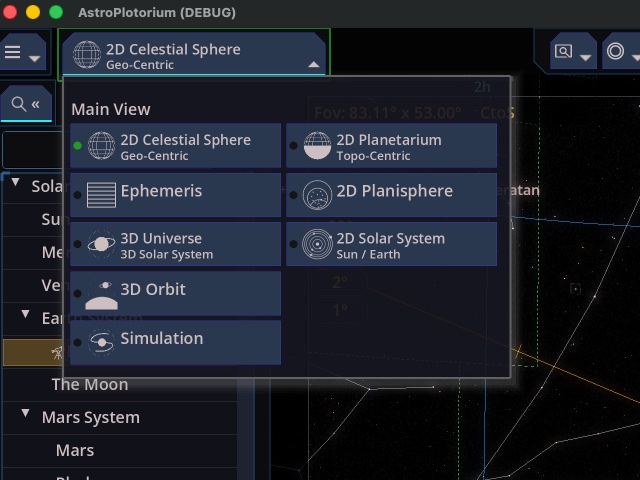Toggle radio dot for 2D Solar System
The image size is (640, 480).
coord(293,244)
